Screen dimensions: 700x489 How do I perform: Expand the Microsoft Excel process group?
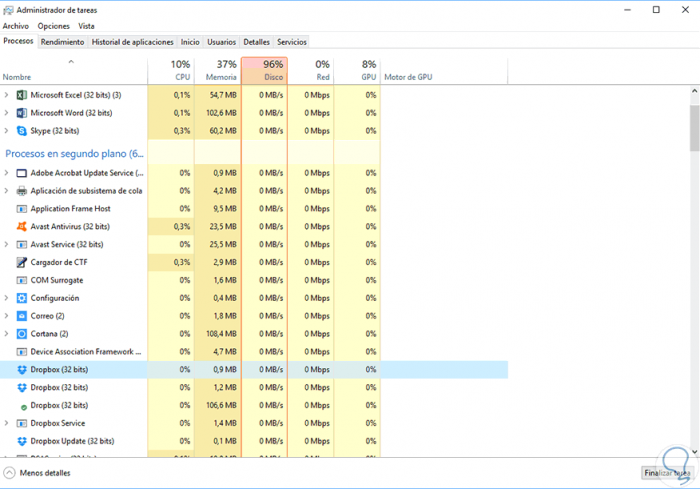(6, 95)
